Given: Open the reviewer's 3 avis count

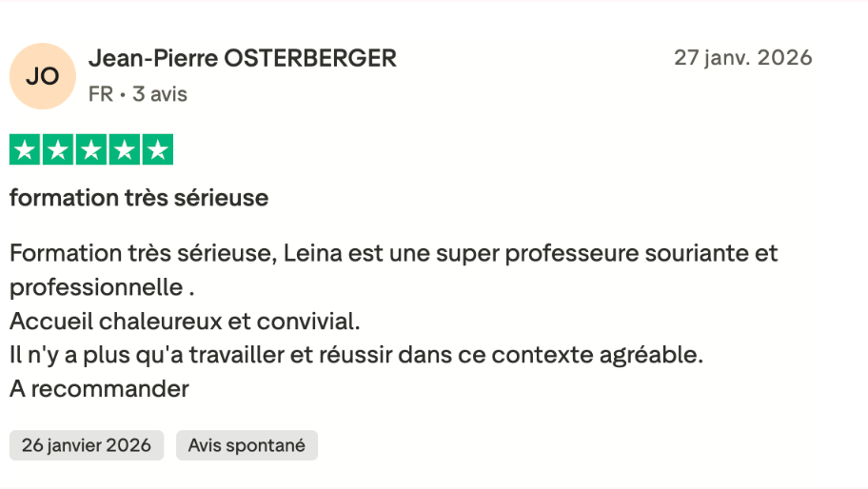Looking at the screenshot, I should point(160,94).
